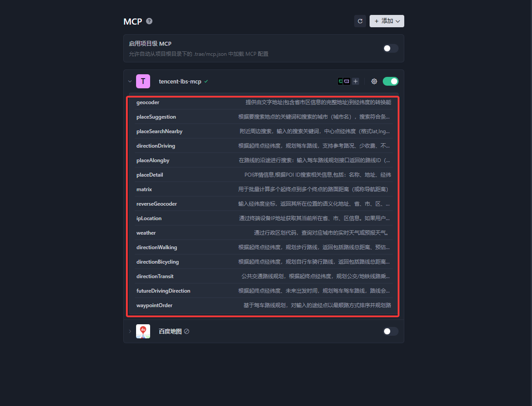This screenshot has height=406, width=532.
Task: Collapse the tencent-lbs-mcp tool list
Action: pyautogui.click(x=130, y=81)
